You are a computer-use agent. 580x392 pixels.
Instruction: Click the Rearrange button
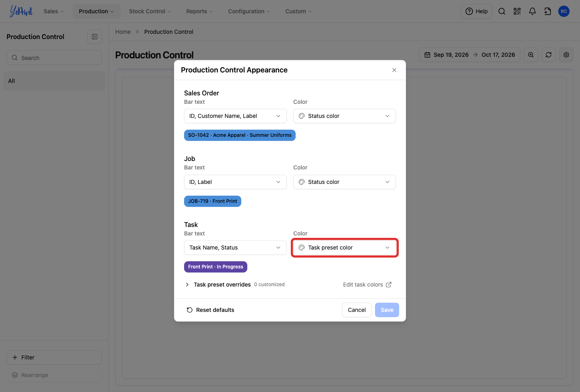pos(54,375)
